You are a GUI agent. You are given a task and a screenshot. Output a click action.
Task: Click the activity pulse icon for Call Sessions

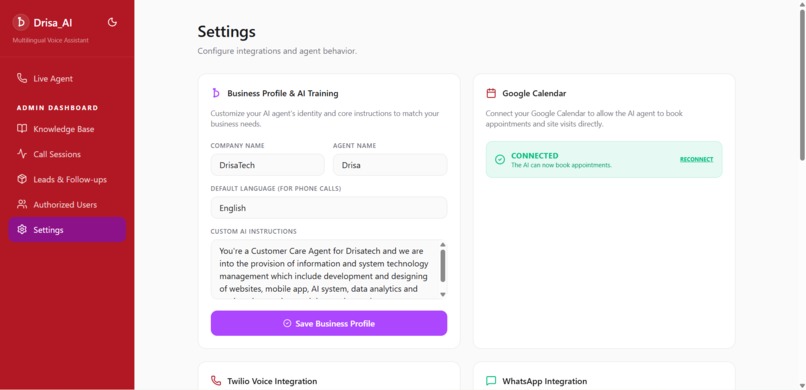click(22, 154)
